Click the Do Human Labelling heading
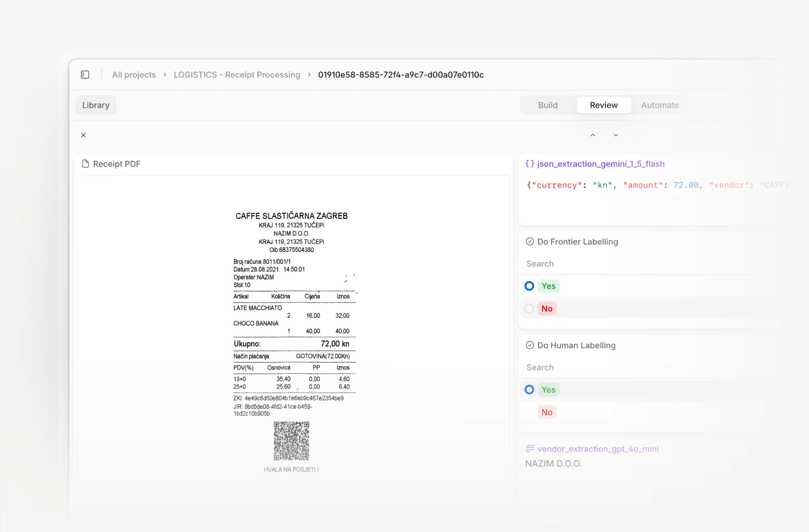809x532 pixels. coord(576,345)
